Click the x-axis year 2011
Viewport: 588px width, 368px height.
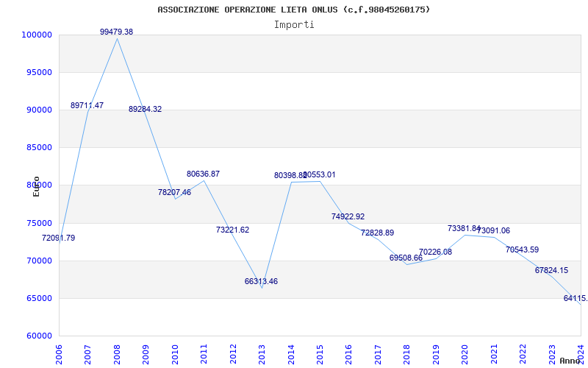click(x=204, y=354)
